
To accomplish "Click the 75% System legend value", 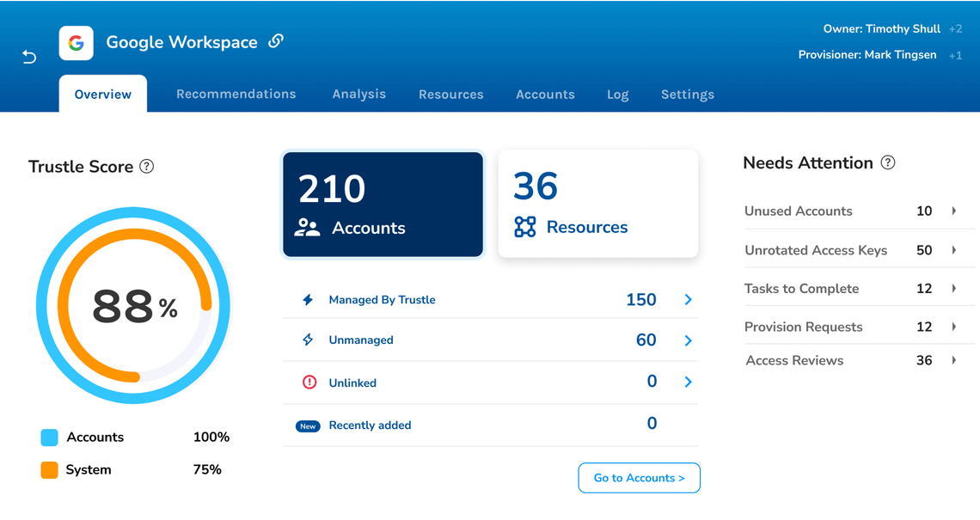I will pyautogui.click(x=207, y=469).
